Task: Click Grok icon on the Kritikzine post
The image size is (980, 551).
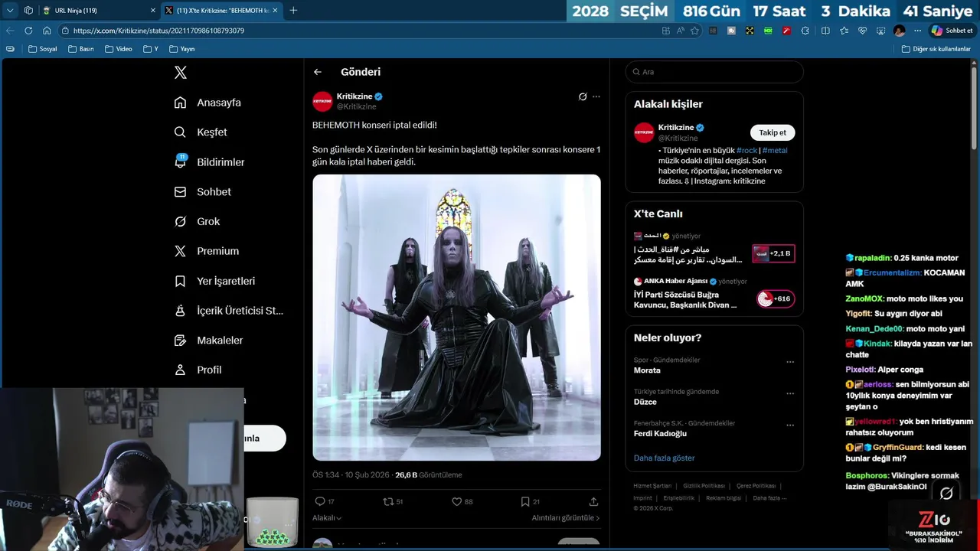Action: pos(583,97)
